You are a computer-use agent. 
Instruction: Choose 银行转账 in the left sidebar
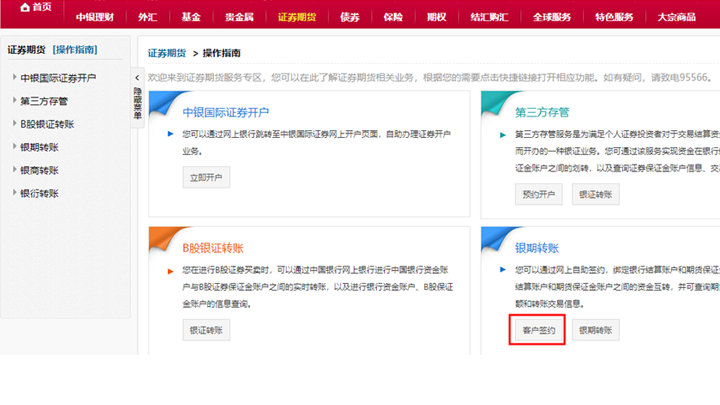coord(39,193)
